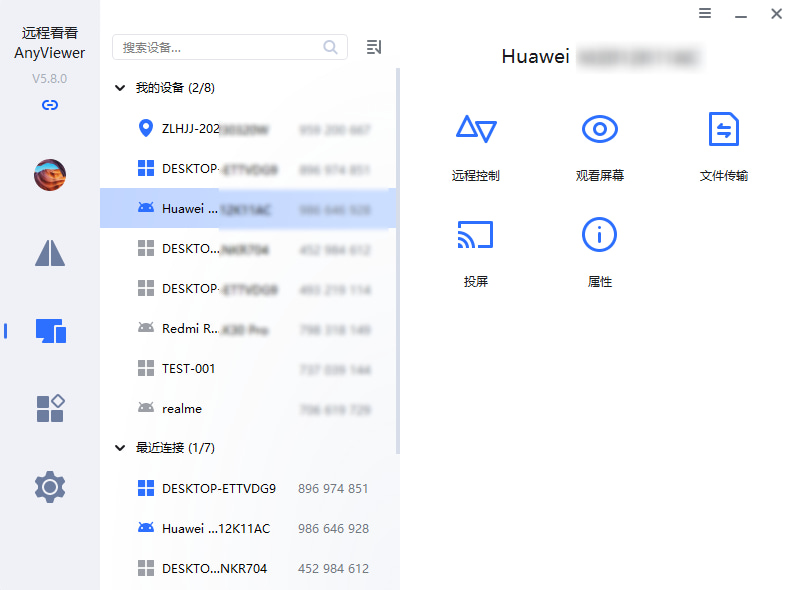Screen dimensions: 796x590
Task: Click the Windows icon of TEST-001
Action: tap(146, 368)
